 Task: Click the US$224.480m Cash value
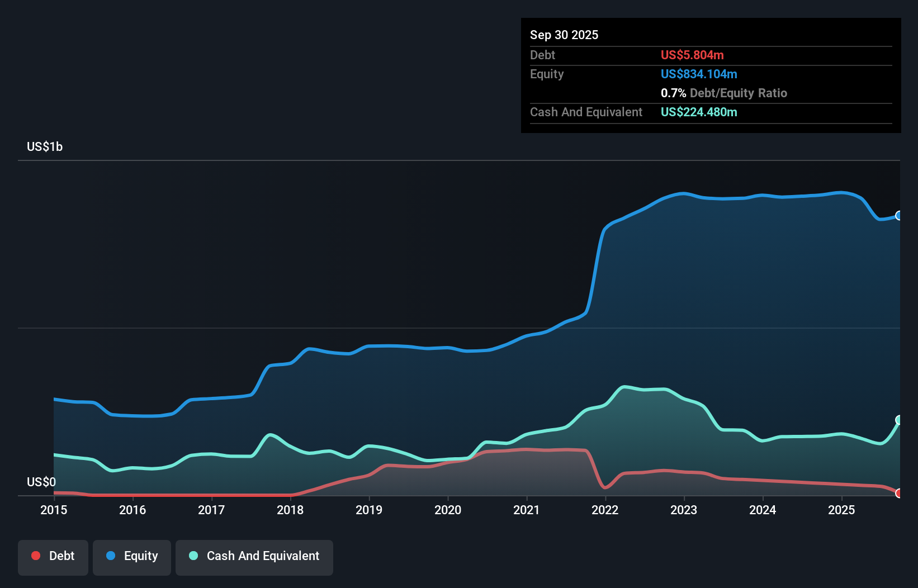[x=698, y=112]
